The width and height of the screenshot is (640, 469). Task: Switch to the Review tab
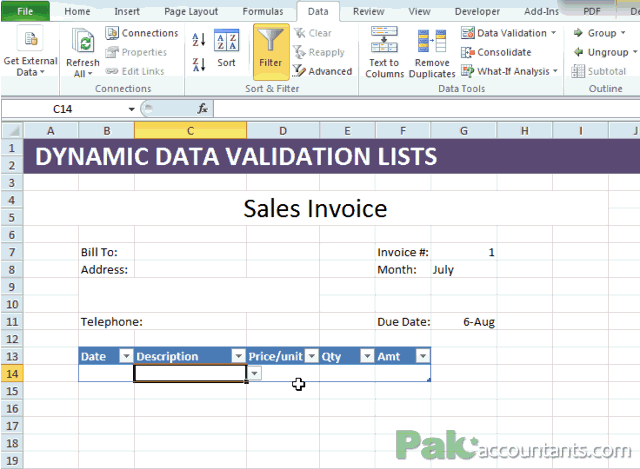click(x=369, y=11)
